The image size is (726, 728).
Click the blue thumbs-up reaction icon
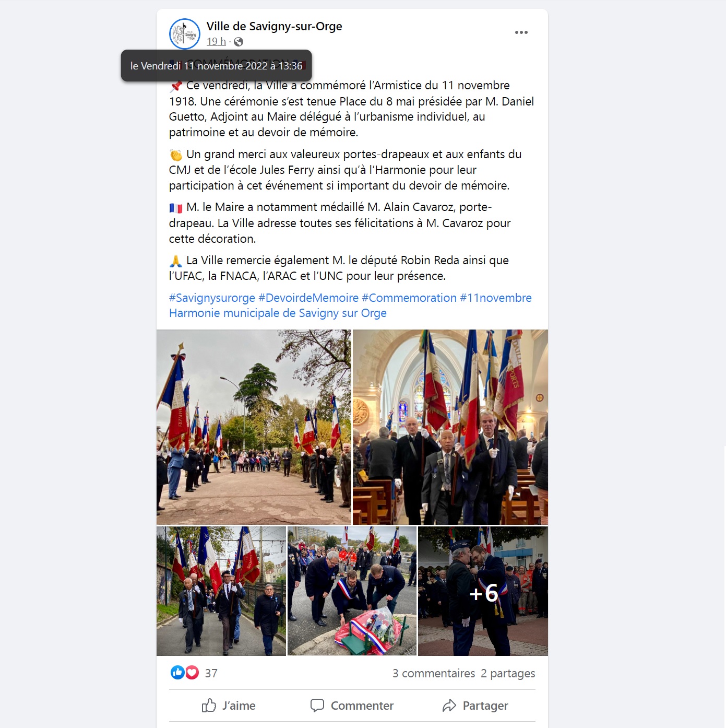(177, 673)
